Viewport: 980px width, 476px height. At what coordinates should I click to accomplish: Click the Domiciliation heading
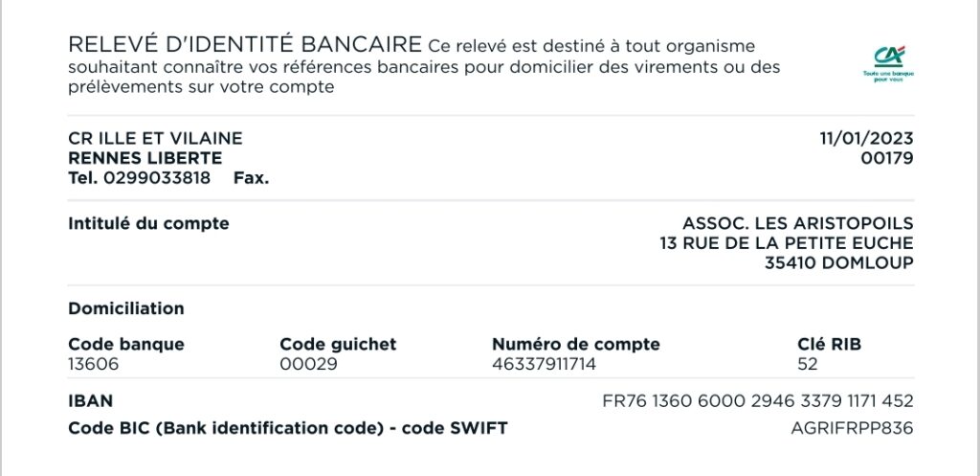click(x=126, y=308)
